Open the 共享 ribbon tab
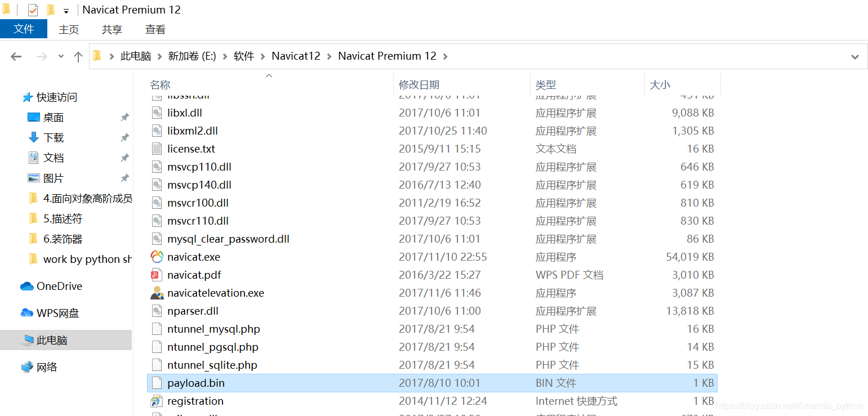Image resolution: width=868 pixels, height=416 pixels. [112, 29]
